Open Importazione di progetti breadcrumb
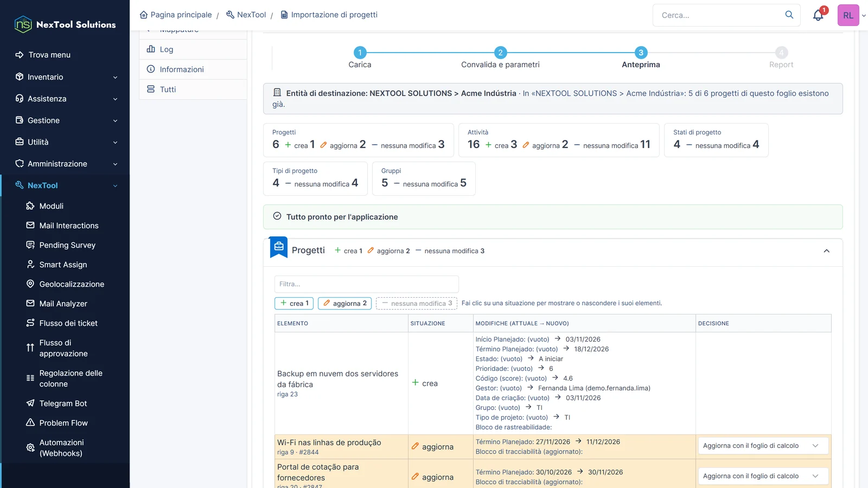This screenshot has height=488, width=868. pyautogui.click(x=329, y=15)
